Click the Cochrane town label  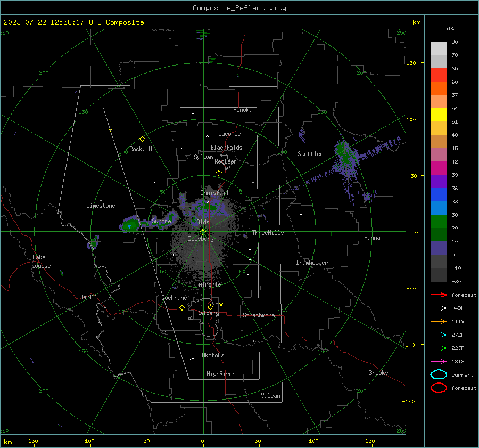coord(174,298)
